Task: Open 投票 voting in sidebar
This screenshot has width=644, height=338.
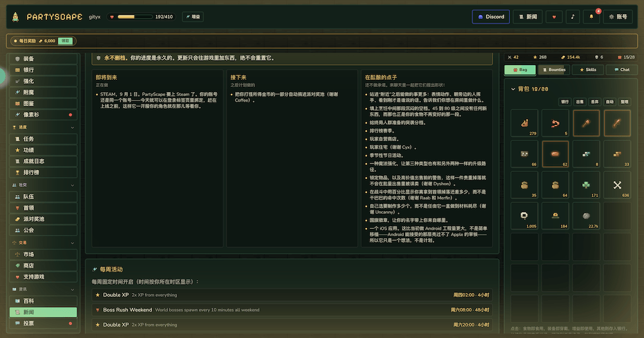Action: [43, 323]
